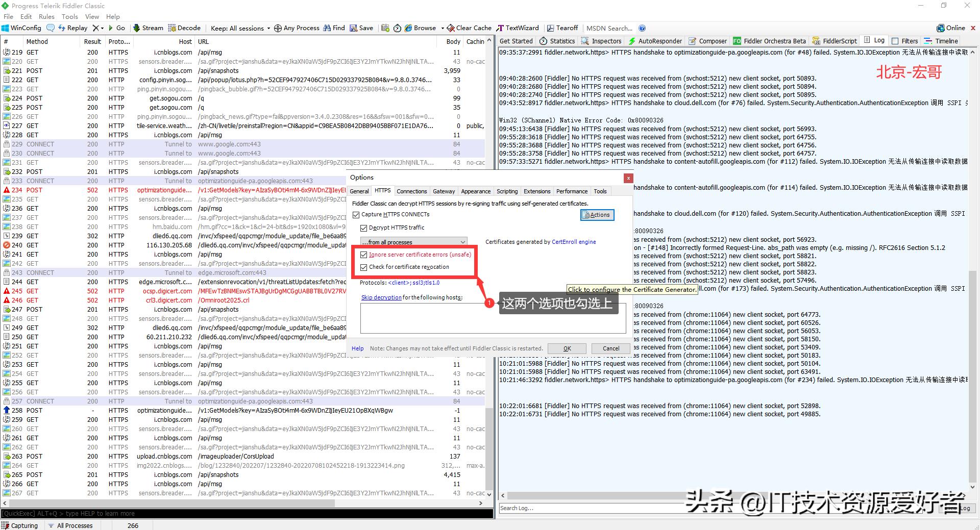Viewport: 980px width, 530px height.
Task: Open the Skip decryption link
Action: (x=381, y=297)
